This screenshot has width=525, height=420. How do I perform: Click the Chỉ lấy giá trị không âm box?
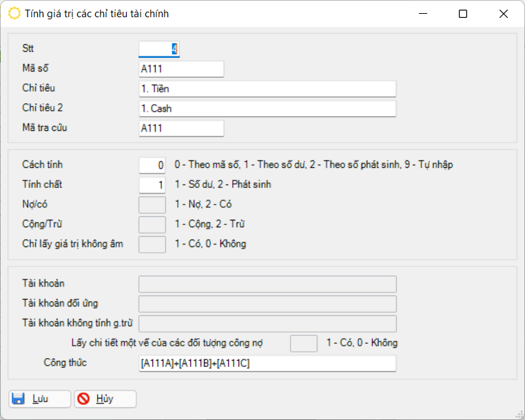coord(152,244)
